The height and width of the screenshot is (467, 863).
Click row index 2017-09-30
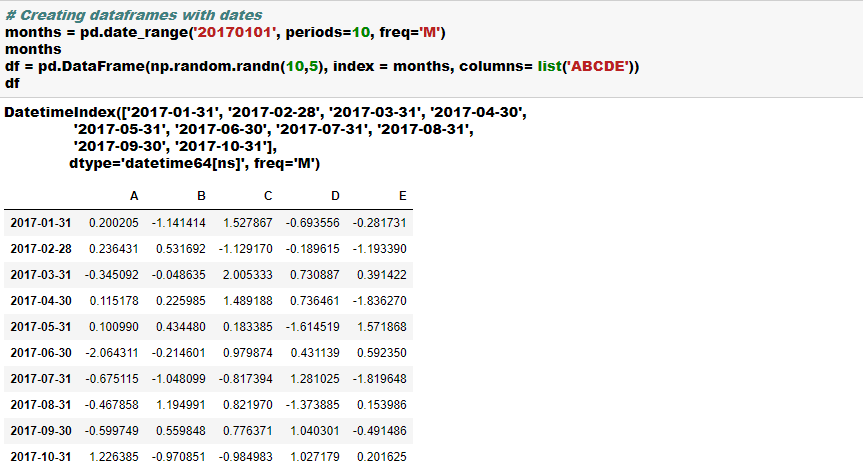41,431
